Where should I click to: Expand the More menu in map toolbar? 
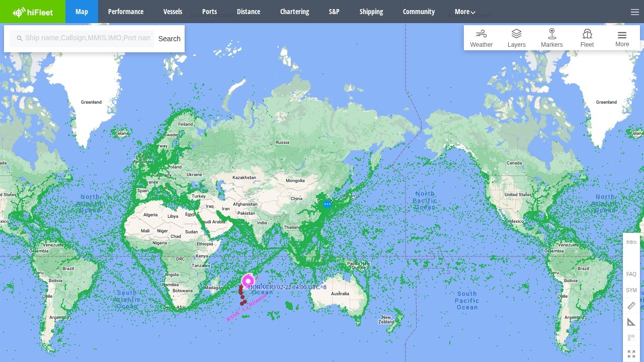coord(622,38)
